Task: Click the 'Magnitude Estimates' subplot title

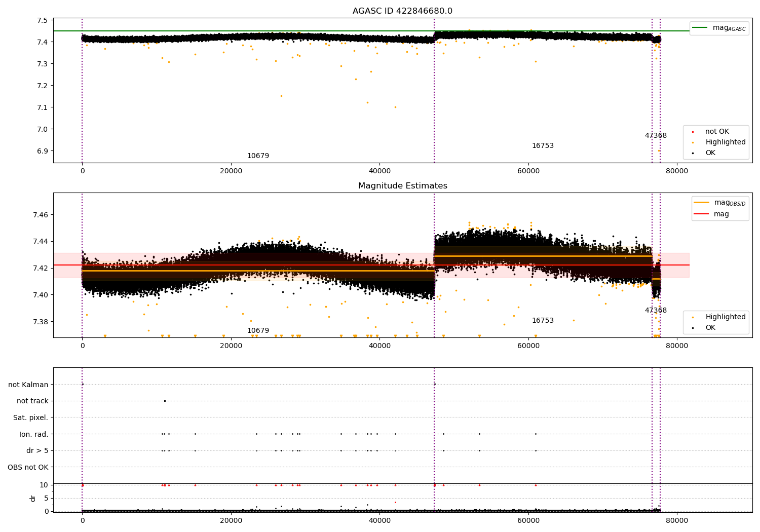Action: tap(402, 186)
